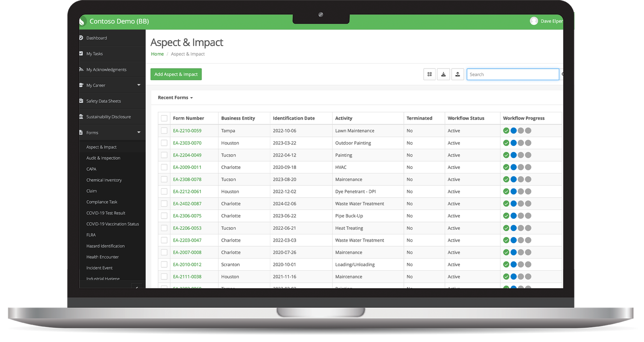This screenshot has height=342, width=644.
Task: Click Add Aspect & Impact button
Action: click(x=176, y=74)
